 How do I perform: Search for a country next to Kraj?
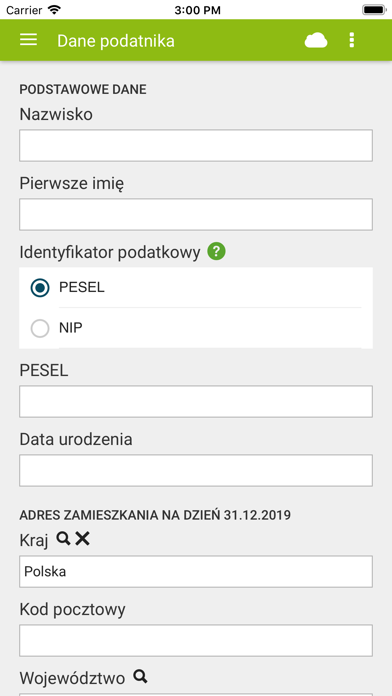(x=63, y=538)
